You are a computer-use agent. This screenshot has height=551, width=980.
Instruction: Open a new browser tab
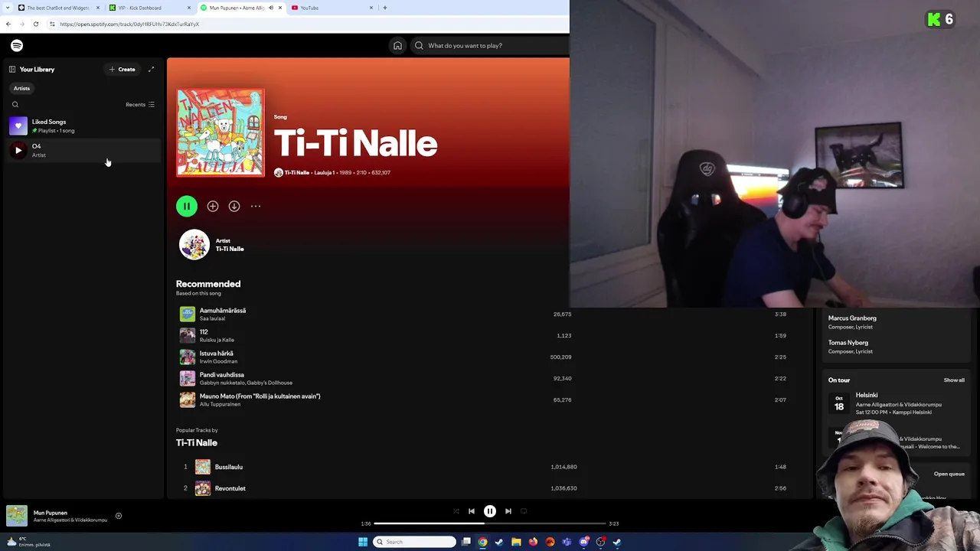click(x=385, y=8)
